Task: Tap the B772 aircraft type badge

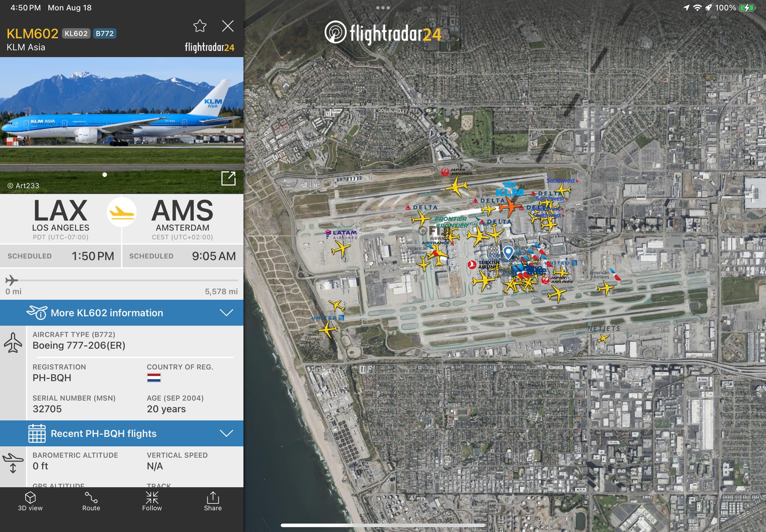Action: coord(105,33)
